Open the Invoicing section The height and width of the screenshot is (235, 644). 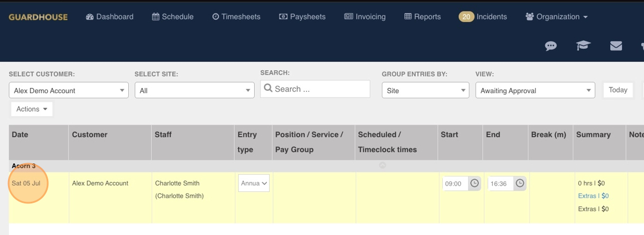click(x=365, y=17)
